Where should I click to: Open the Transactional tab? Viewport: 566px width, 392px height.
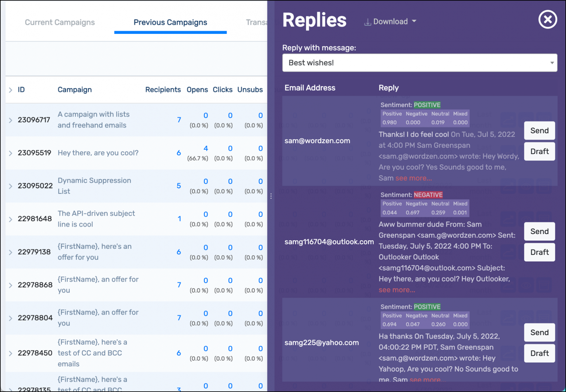(258, 22)
